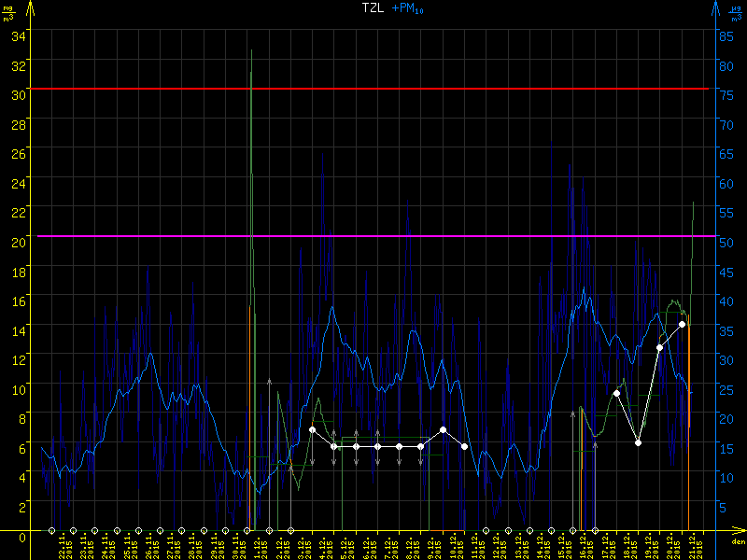Viewport: 747px width, 560px height.
Task: Click the TZL station title
Action: pos(374,8)
